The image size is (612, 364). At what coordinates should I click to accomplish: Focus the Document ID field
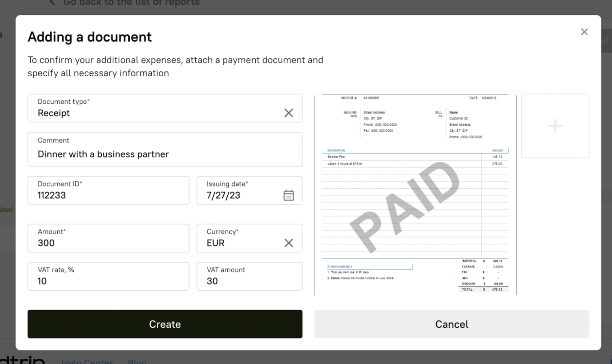point(108,195)
